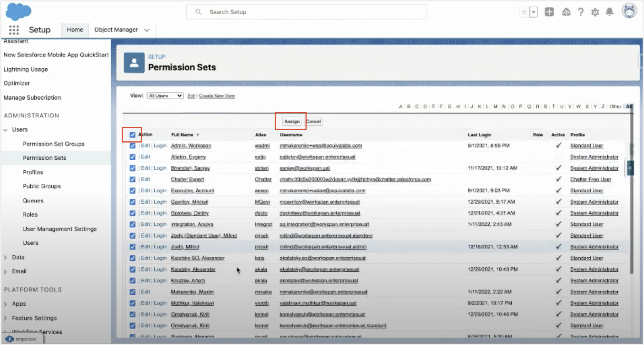The height and width of the screenshot is (345, 644).
Task: Uncheck the Makarenko, Maxim row checkbox
Action: (133, 292)
